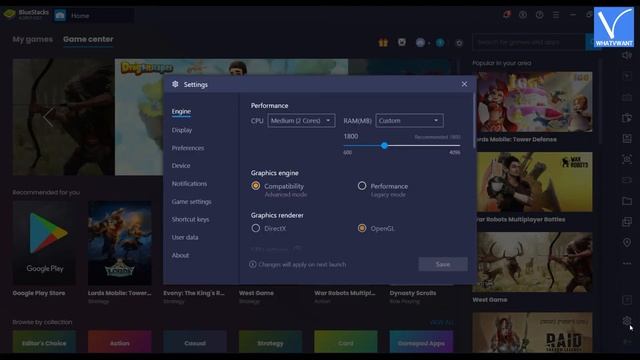Viewport: 640px width, 360px height.
Task: Open the hamburger menu in title bar
Action: (556, 15)
